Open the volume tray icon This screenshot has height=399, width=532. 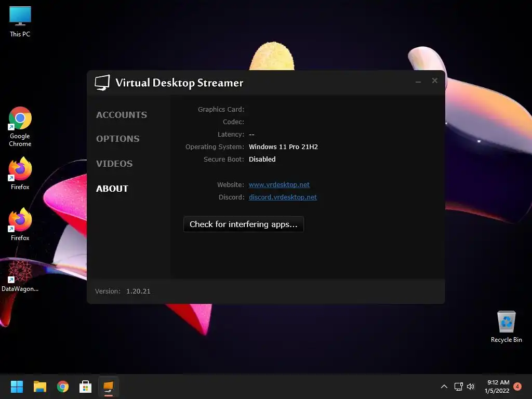click(x=471, y=387)
